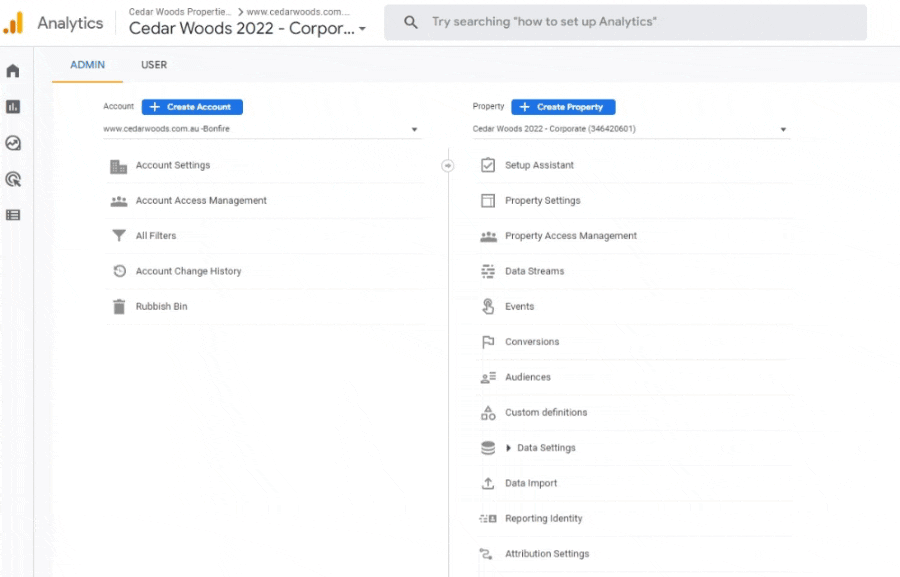Click the Property Access Management people icon
Screen dimensions: 900x577
pyautogui.click(x=488, y=236)
